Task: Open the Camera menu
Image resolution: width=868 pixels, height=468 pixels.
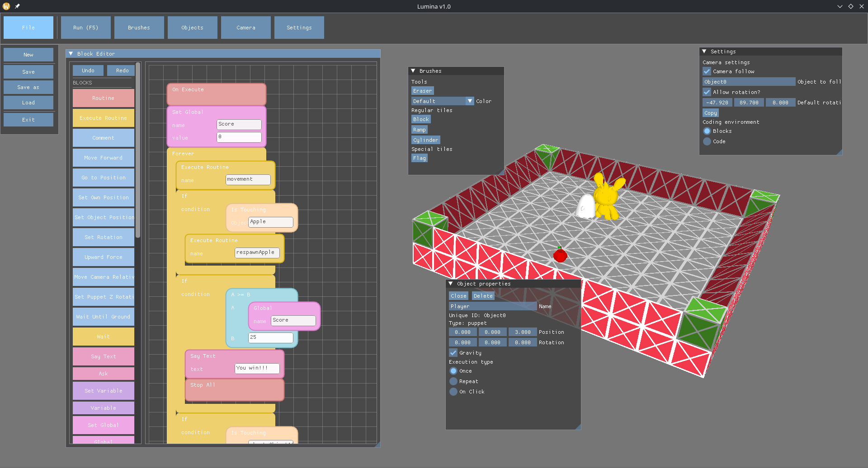Action: (x=246, y=28)
